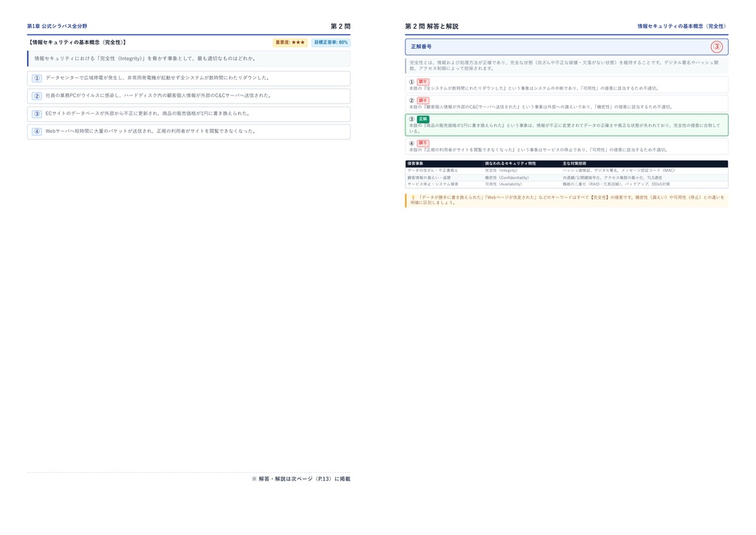Click the red 誤り badge on explanation ①

pyautogui.click(x=423, y=81)
